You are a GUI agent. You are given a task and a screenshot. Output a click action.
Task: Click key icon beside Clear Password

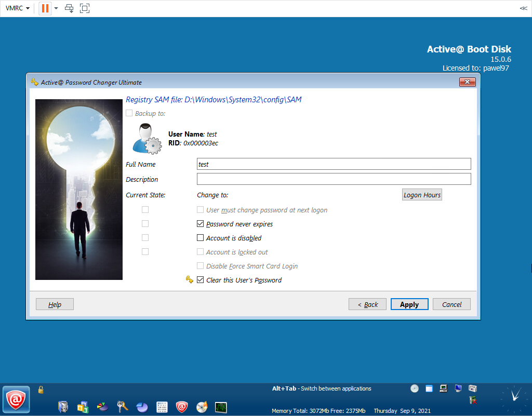(x=189, y=279)
